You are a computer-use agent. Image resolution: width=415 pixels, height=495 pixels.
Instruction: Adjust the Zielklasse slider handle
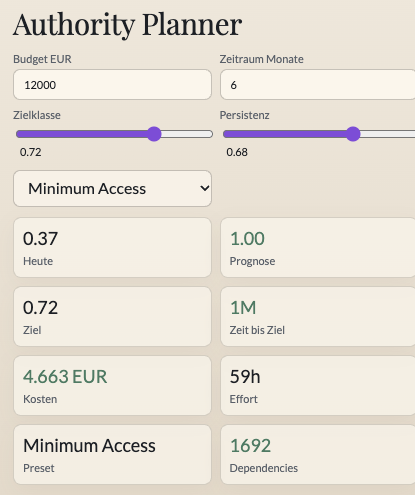point(154,134)
